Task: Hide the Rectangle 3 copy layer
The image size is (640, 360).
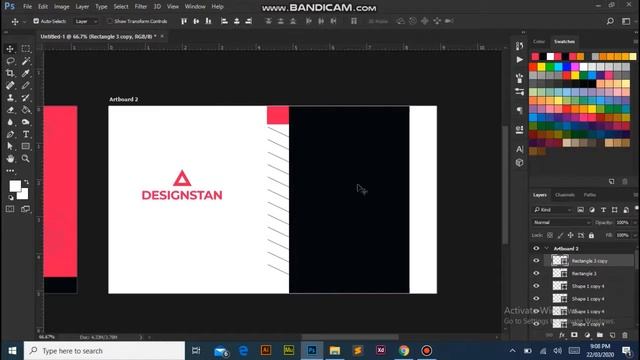Action: coord(536,260)
